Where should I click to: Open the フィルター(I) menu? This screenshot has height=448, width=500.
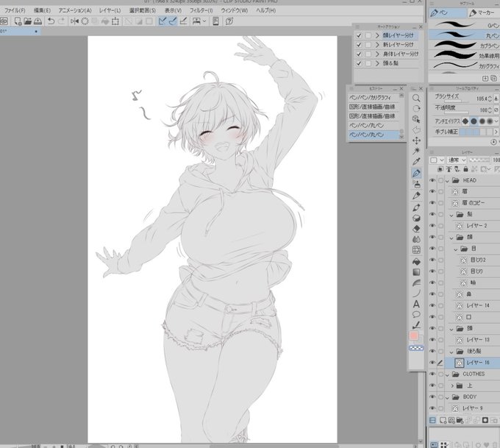(x=201, y=10)
